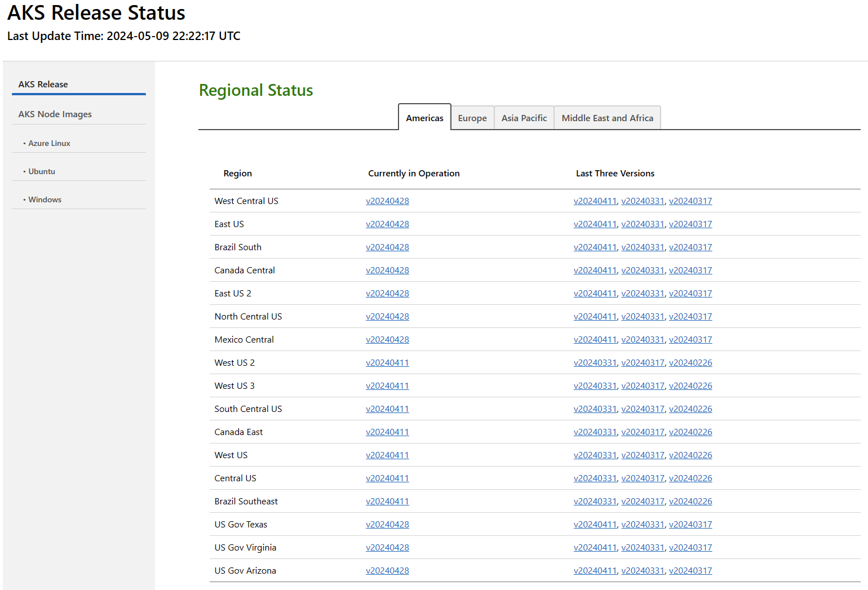The height and width of the screenshot is (590, 868).
Task: Open v20240331 version for Canada Central
Action: pyautogui.click(x=643, y=270)
